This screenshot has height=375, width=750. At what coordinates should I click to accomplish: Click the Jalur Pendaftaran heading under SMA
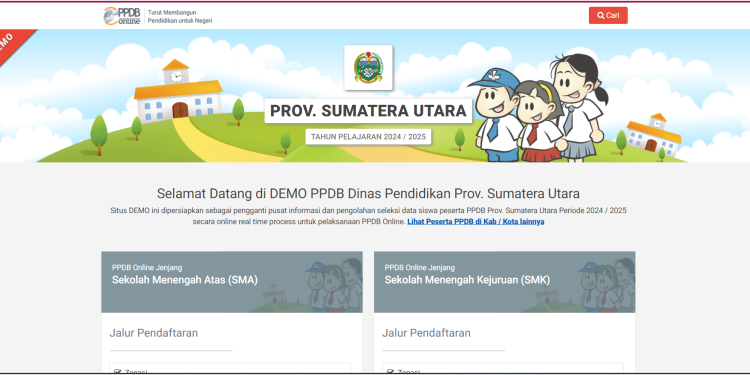154,333
